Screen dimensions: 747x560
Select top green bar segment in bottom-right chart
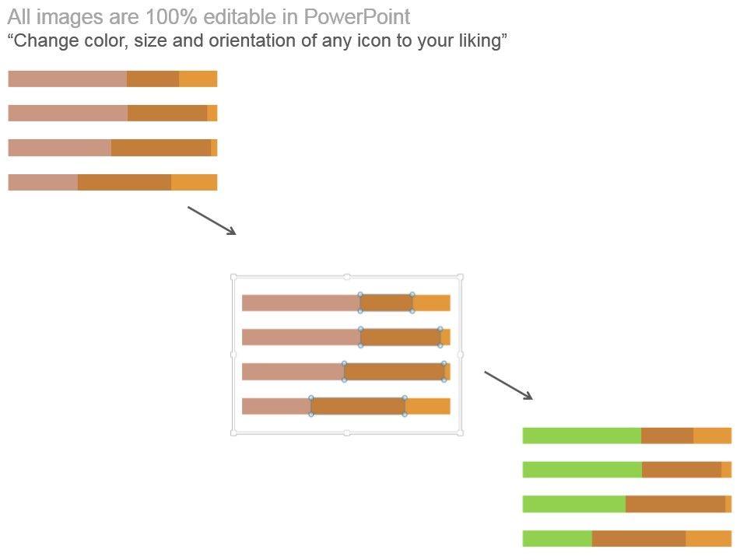pyautogui.click(x=581, y=436)
